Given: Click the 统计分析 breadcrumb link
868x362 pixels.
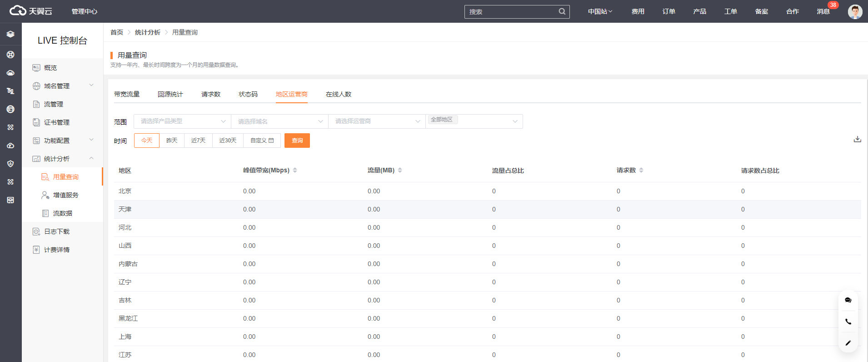Looking at the screenshot, I should pyautogui.click(x=148, y=32).
